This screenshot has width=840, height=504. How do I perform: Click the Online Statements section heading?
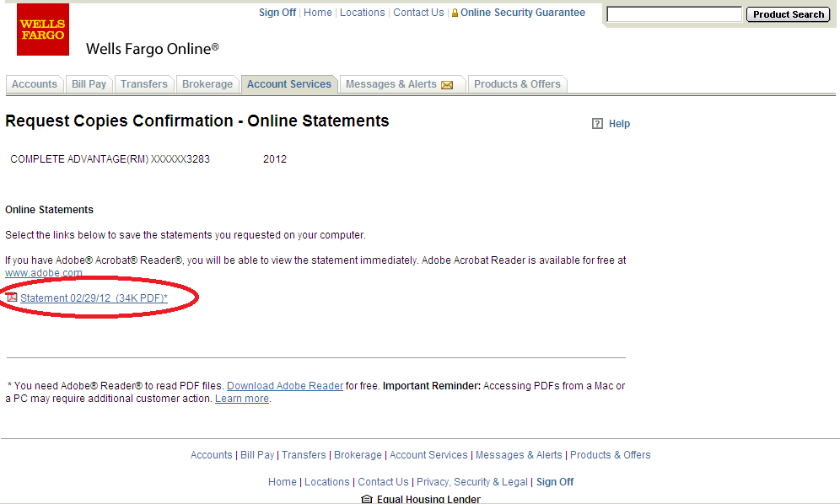(x=49, y=210)
